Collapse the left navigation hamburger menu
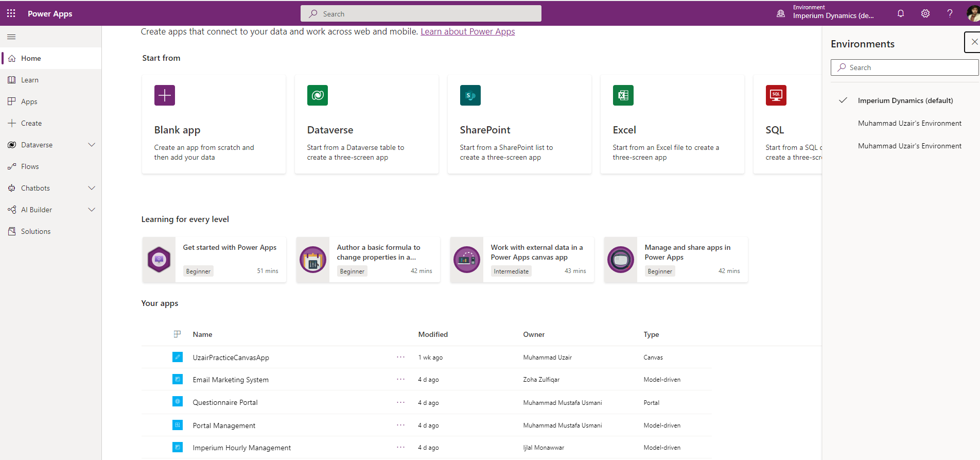The height and width of the screenshot is (460, 980). [x=11, y=37]
